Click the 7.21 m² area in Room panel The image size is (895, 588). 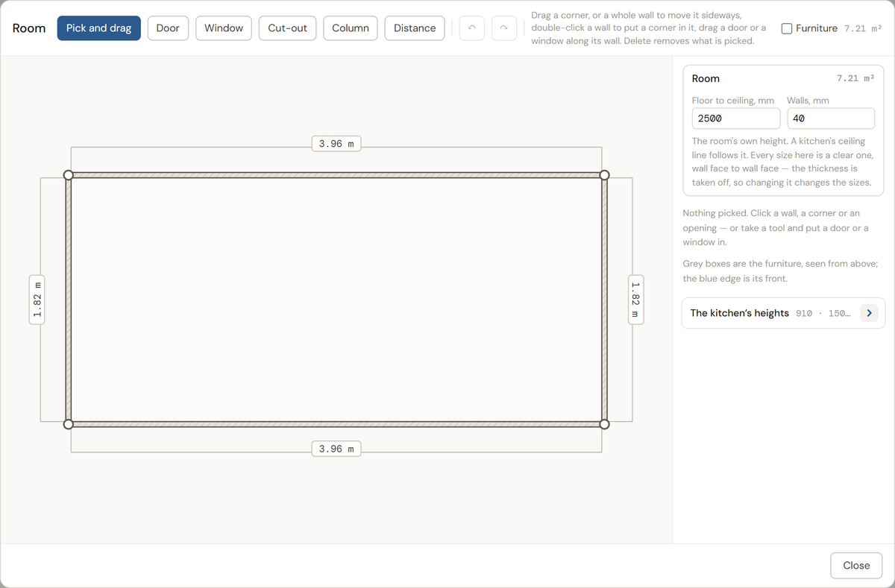pyautogui.click(x=855, y=78)
